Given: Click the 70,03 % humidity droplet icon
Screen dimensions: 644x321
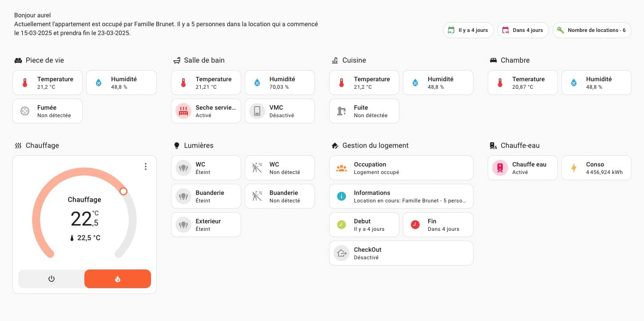Looking at the screenshot, I should click(257, 83).
